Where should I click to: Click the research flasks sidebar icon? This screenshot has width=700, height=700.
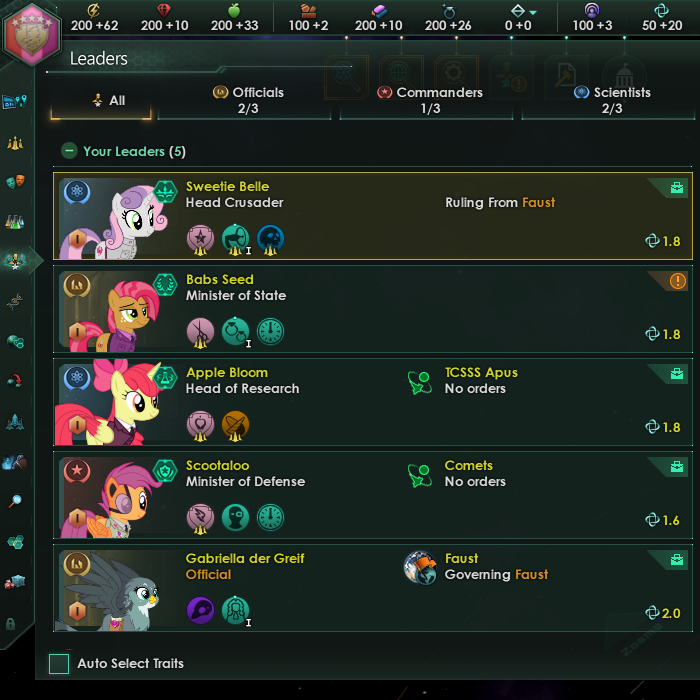[15, 222]
